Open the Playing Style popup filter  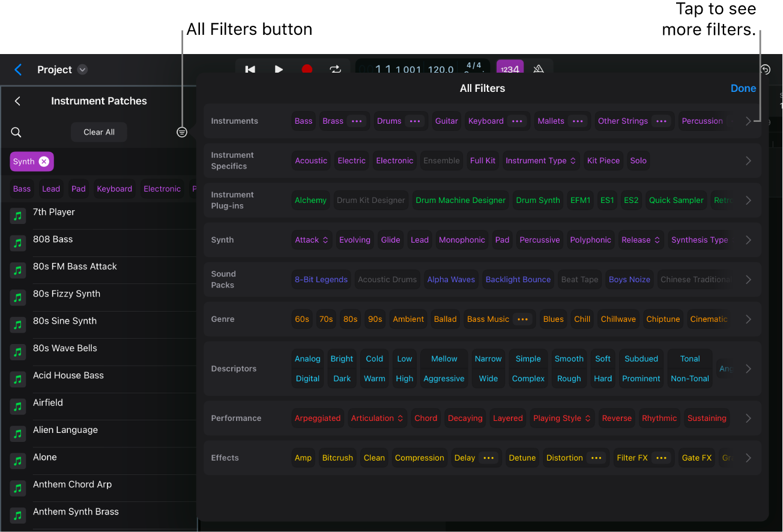(562, 419)
